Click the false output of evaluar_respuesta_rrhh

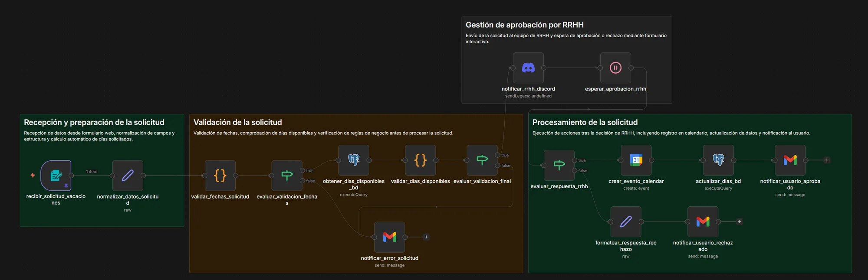point(575,170)
